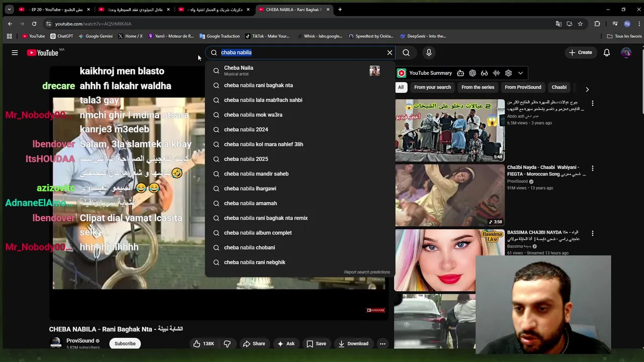Reload the current page
The image size is (644, 362).
tap(34, 24)
